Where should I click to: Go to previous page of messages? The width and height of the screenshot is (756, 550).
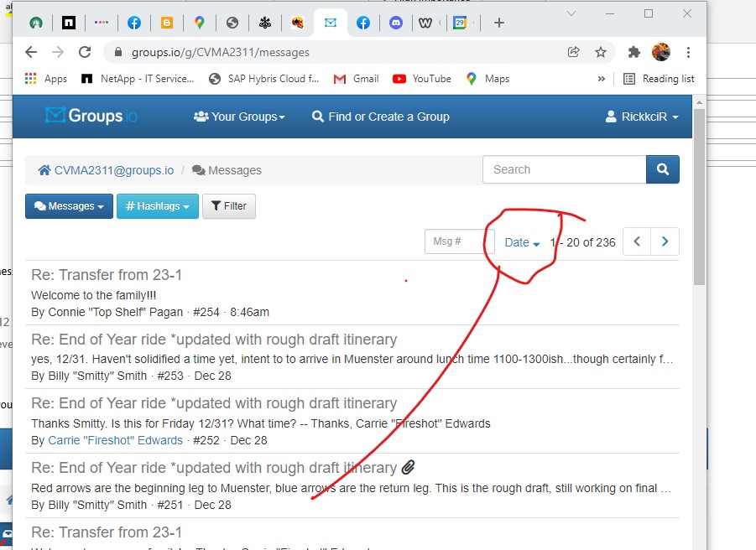[x=637, y=241]
